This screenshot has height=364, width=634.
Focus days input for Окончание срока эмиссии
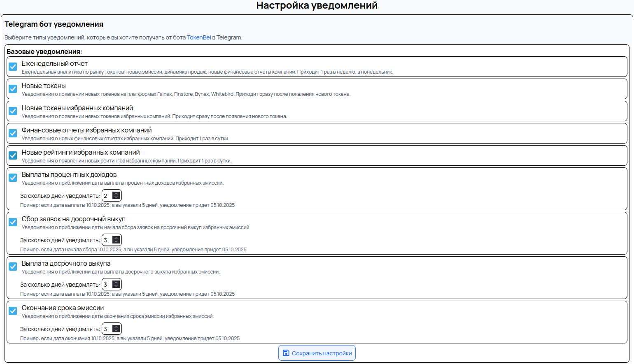pyautogui.click(x=107, y=329)
